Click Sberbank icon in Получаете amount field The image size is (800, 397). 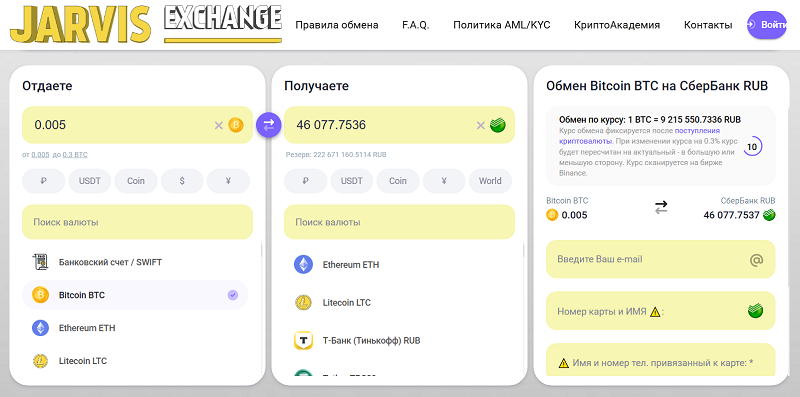point(497,125)
